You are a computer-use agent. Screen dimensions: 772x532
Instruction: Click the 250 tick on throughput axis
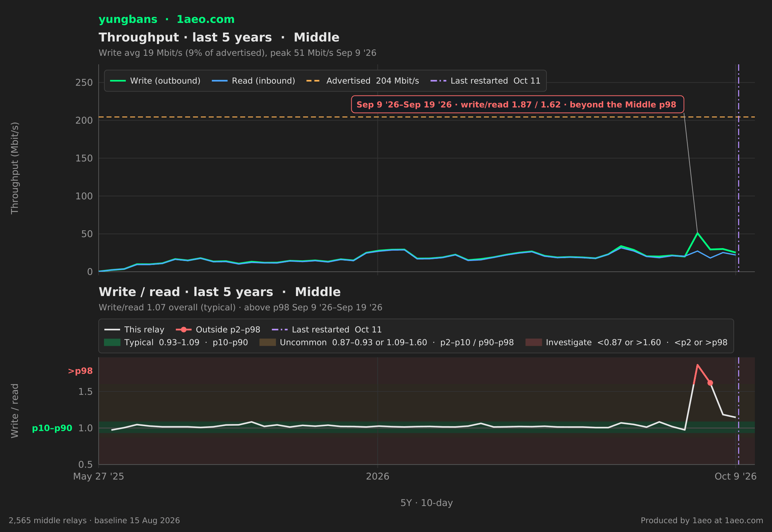(84, 83)
